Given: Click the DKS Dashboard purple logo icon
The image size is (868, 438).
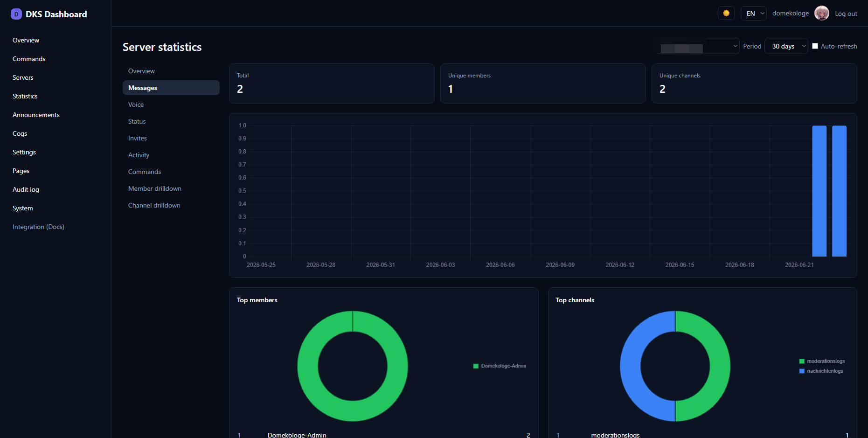Looking at the screenshot, I should pyautogui.click(x=16, y=14).
